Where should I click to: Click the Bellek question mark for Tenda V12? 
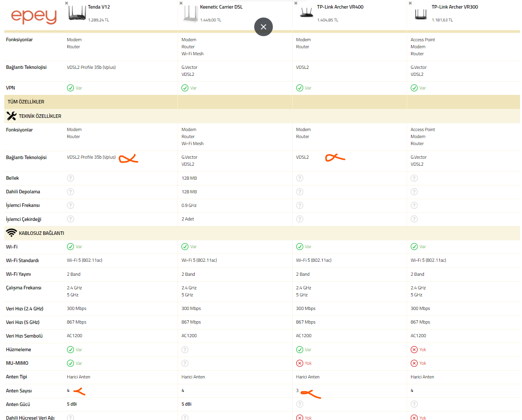[x=70, y=178]
